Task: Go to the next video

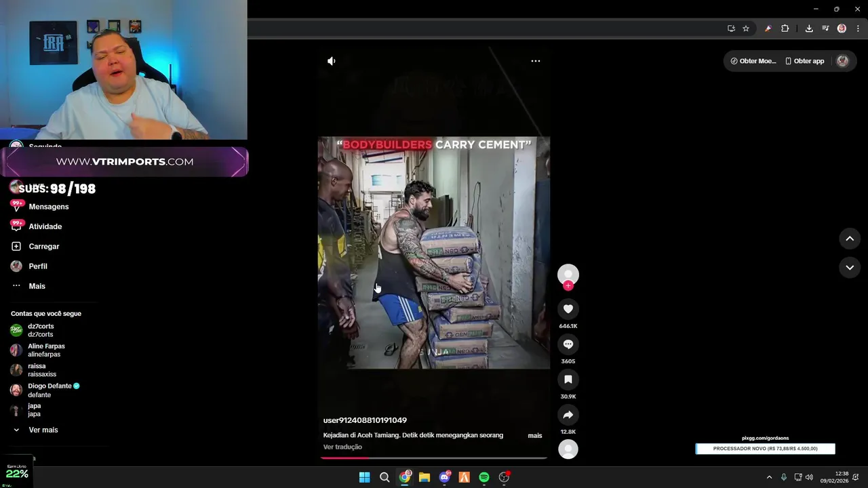Action: 850,268
